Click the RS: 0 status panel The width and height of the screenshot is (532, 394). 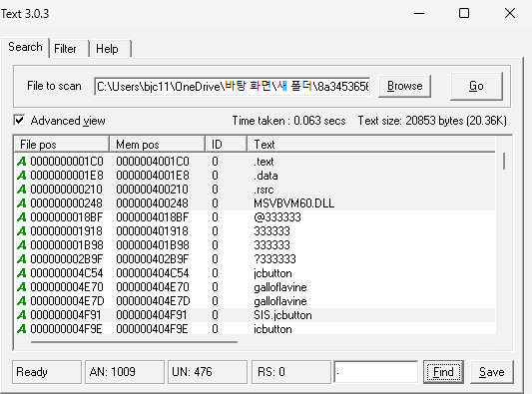point(291,372)
